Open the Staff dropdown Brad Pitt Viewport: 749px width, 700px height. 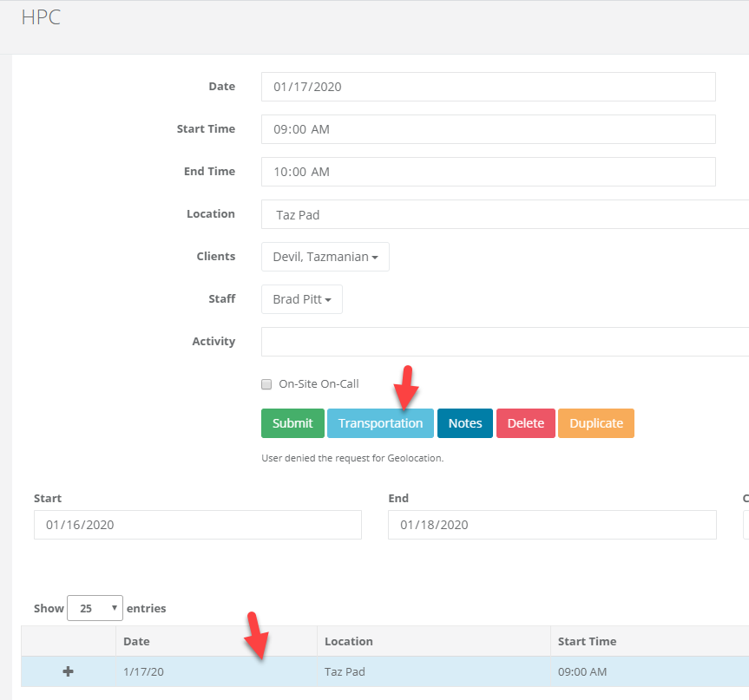(301, 299)
